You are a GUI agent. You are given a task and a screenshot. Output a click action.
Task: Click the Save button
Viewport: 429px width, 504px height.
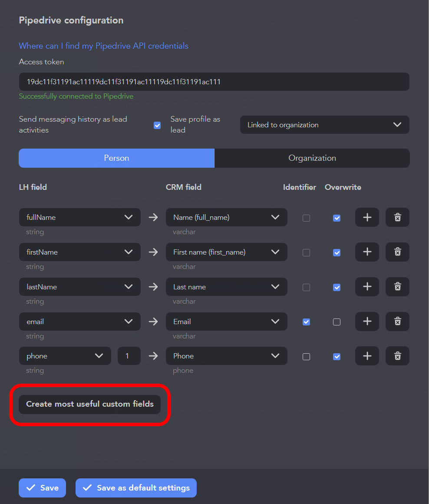43,488
